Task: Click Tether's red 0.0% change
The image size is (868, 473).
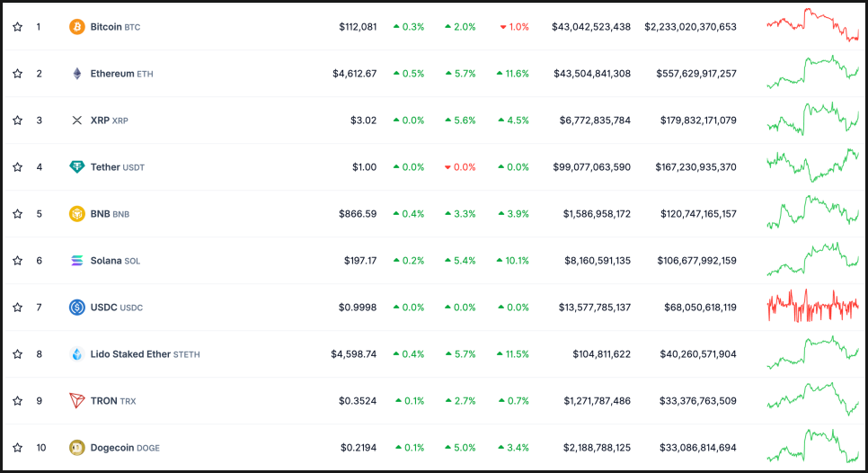Action: click(x=460, y=166)
